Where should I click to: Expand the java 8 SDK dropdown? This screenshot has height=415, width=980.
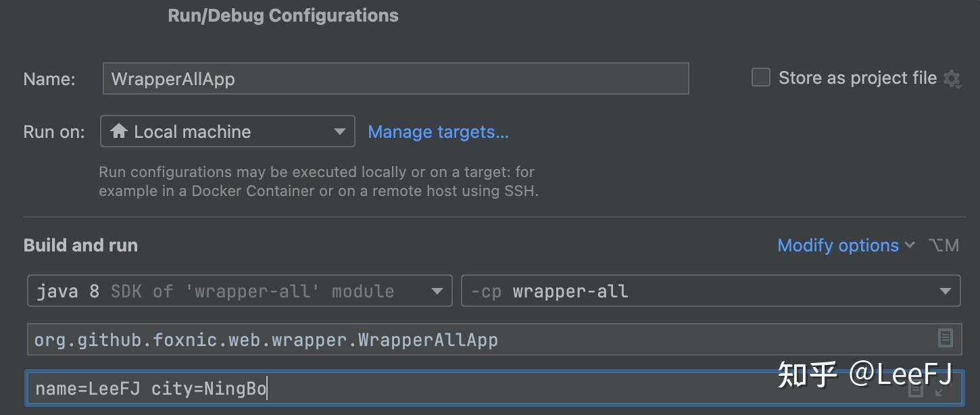437,291
